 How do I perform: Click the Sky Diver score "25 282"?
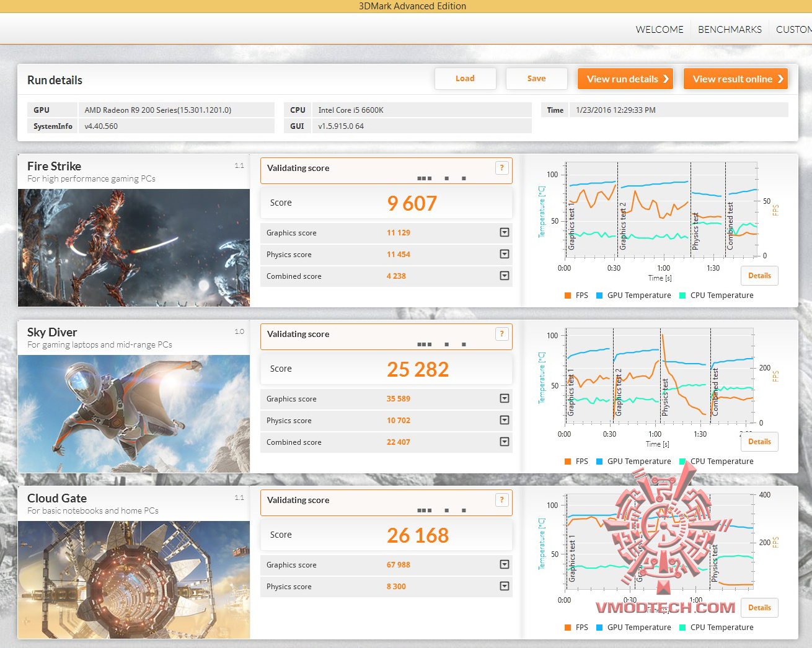(418, 369)
